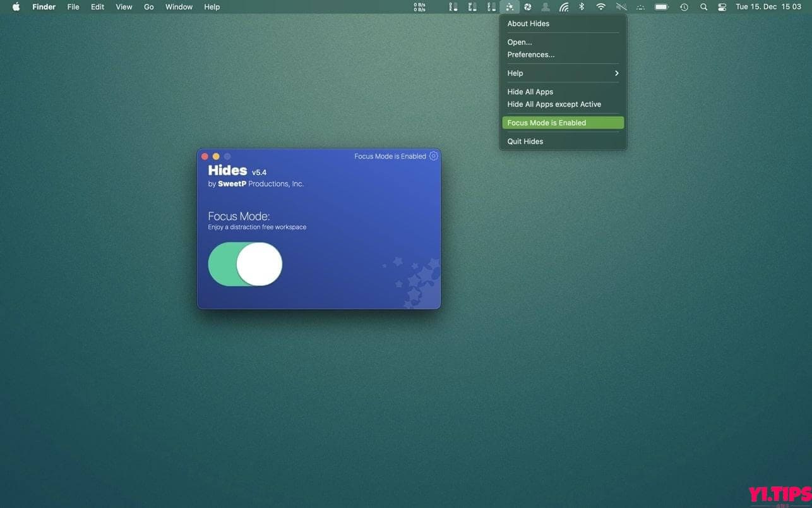Click the Hide All Apps menu entry
This screenshot has width=812, height=508.
[x=530, y=92]
